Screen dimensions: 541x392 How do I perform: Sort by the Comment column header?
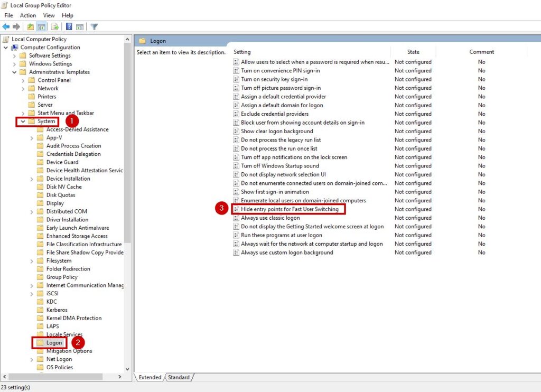[481, 52]
